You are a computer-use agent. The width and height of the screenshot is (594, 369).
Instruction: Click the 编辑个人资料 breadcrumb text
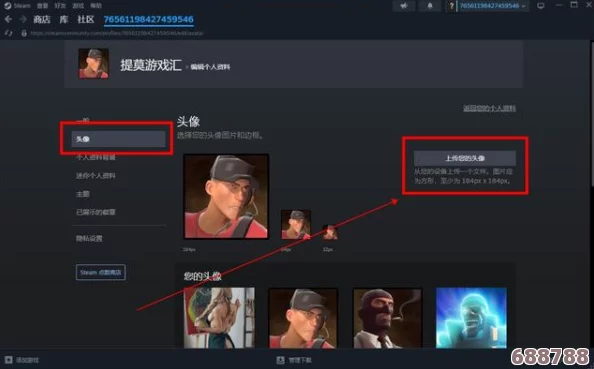[x=210, y=67]
